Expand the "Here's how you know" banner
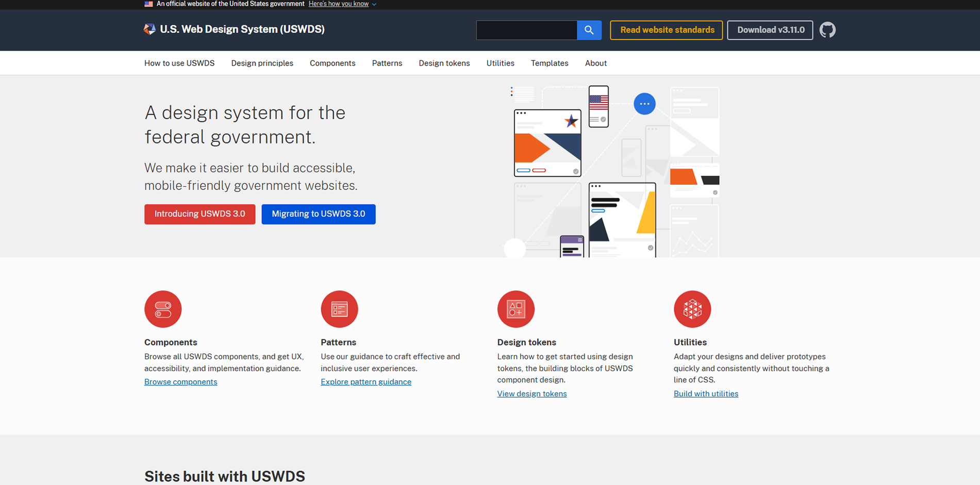 (342, 4)
